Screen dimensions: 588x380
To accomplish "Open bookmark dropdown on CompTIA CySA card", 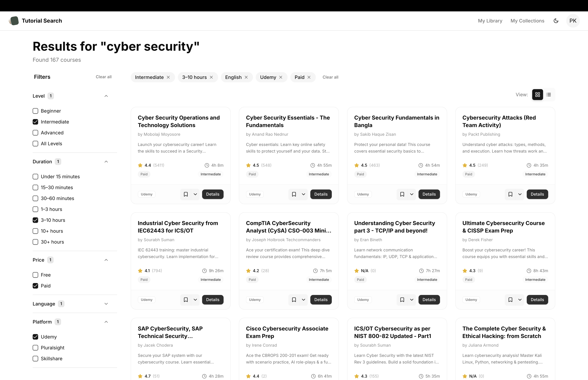I will [x=304, y=300].
